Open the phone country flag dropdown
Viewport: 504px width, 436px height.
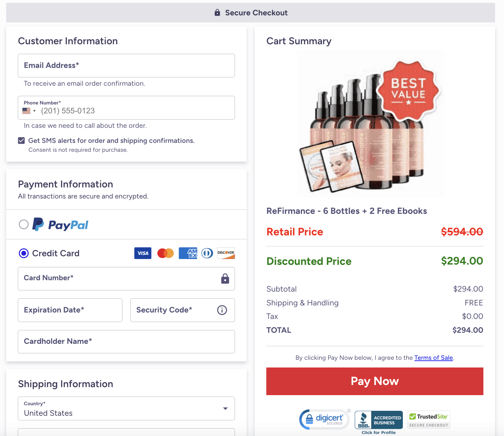29,110
